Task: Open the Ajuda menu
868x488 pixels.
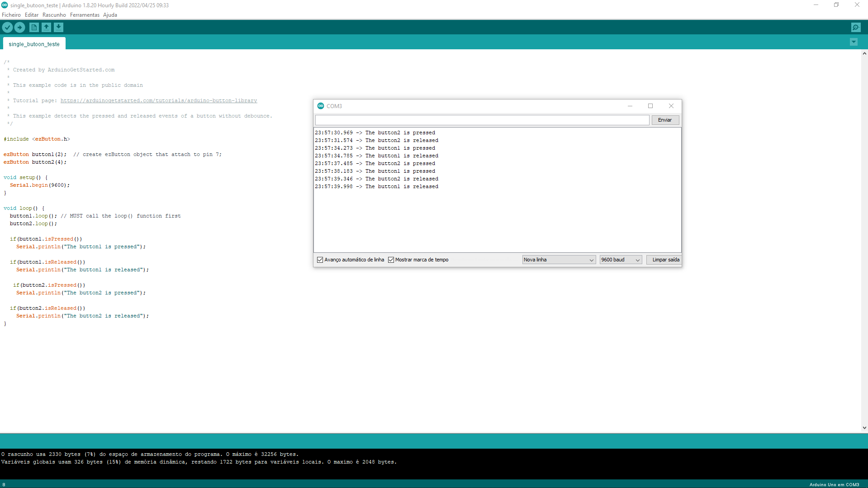Action: coord(110,15)
